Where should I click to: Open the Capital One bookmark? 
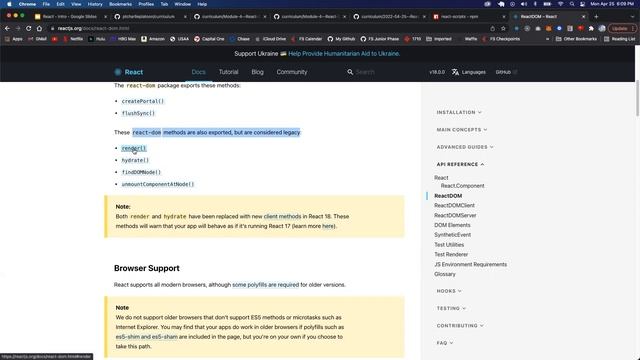click(x=209, y=39)
